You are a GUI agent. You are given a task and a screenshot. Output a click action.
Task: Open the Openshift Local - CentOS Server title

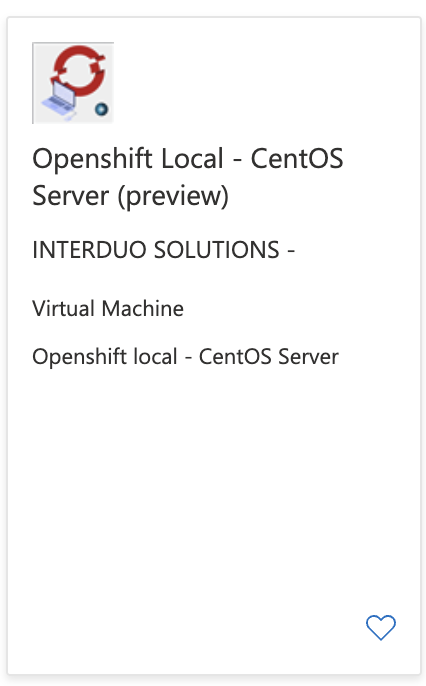click(188, 177)
